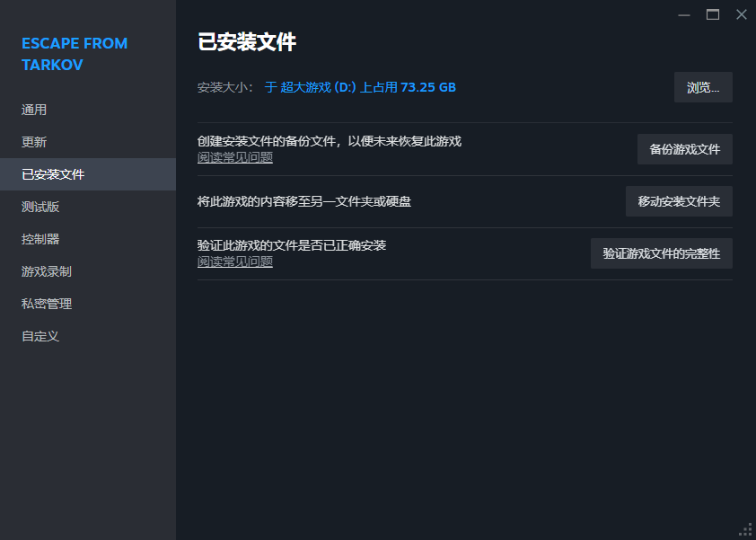
Task: Show the 游戏录制 settings
Action: [x=47, y=271]
